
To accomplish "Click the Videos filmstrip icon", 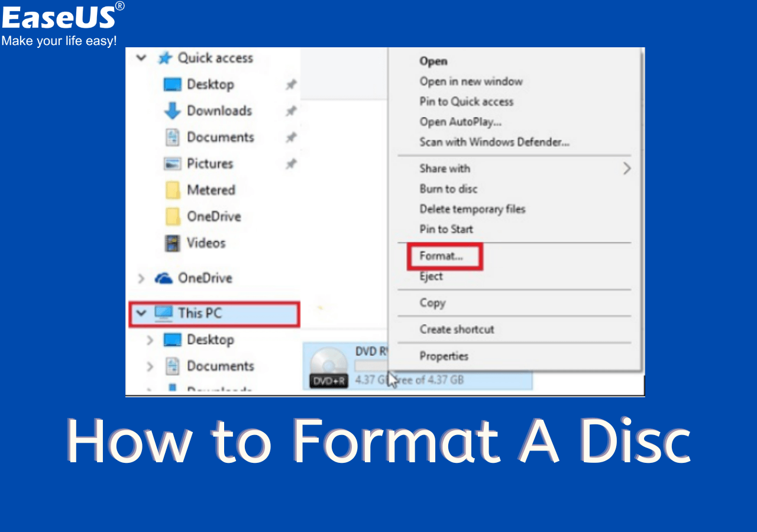I will coord(173,243).
